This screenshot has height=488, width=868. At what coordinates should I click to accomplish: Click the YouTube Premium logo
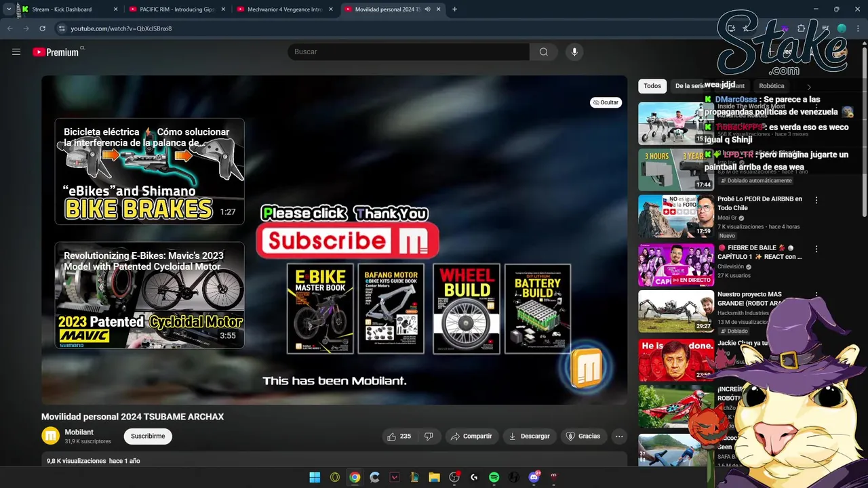coord(57,52)
